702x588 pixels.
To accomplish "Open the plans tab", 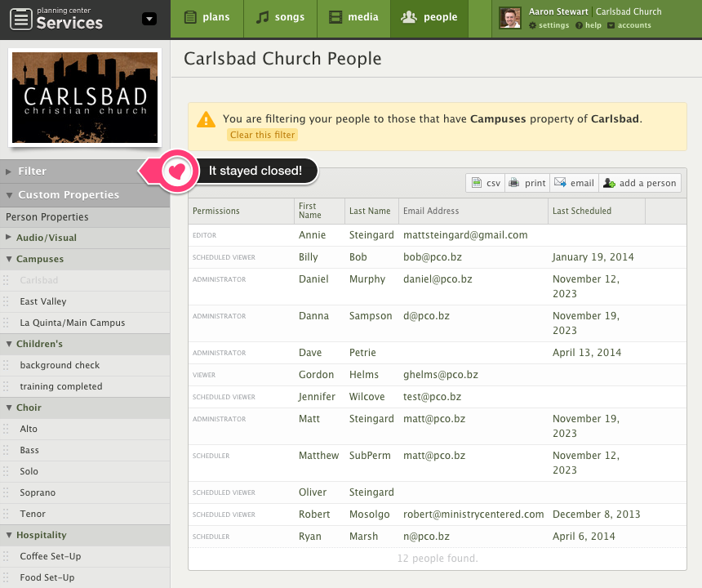I will (207, 17).
